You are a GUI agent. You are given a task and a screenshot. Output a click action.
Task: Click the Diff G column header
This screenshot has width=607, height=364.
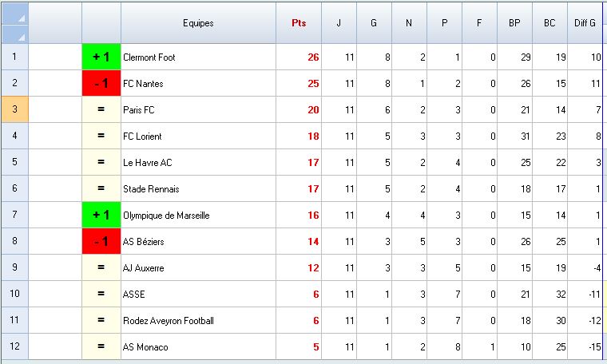(x=585, y=23)
